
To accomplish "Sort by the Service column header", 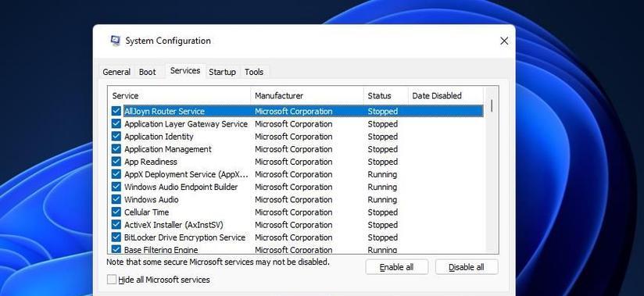I will [179, 95].
